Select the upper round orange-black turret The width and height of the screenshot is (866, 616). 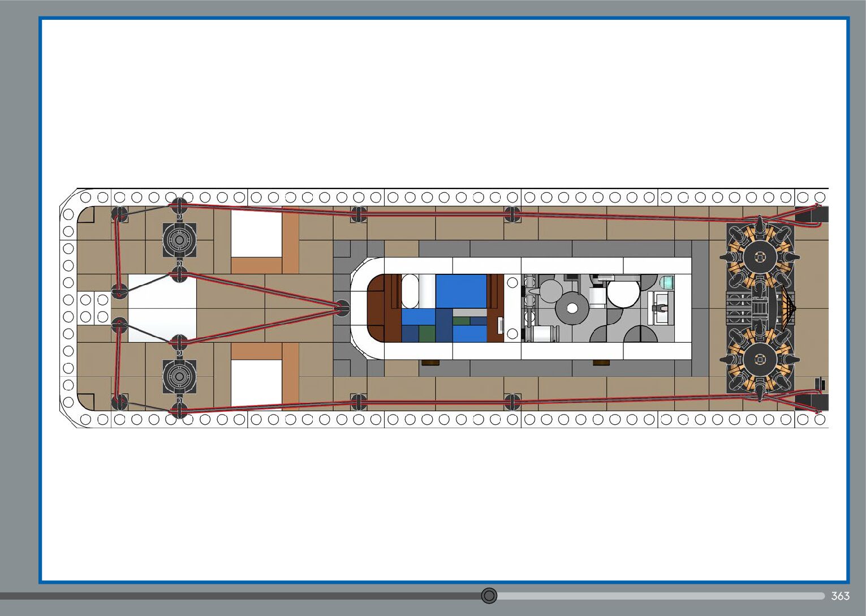[x=759, y=257]
